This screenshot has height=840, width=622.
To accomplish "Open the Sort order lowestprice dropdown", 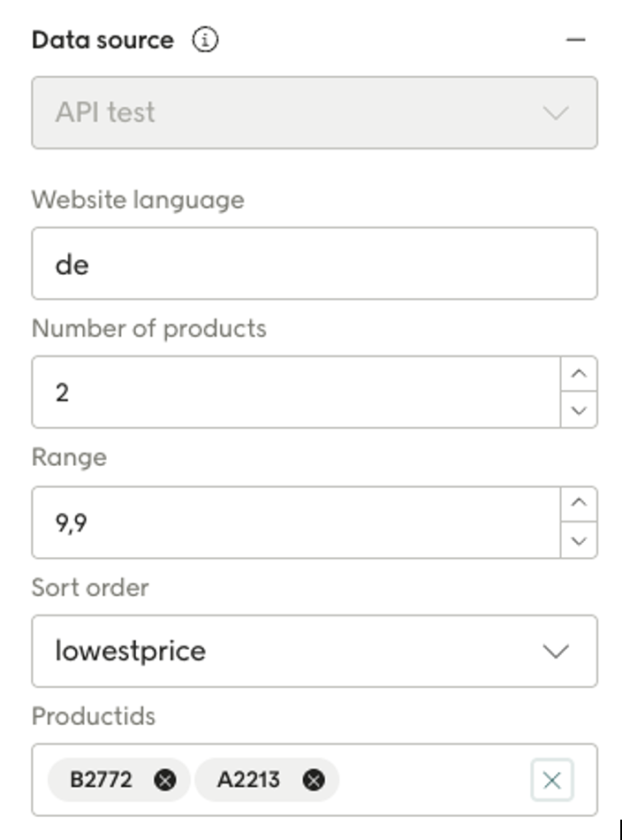I will point(314,652).
